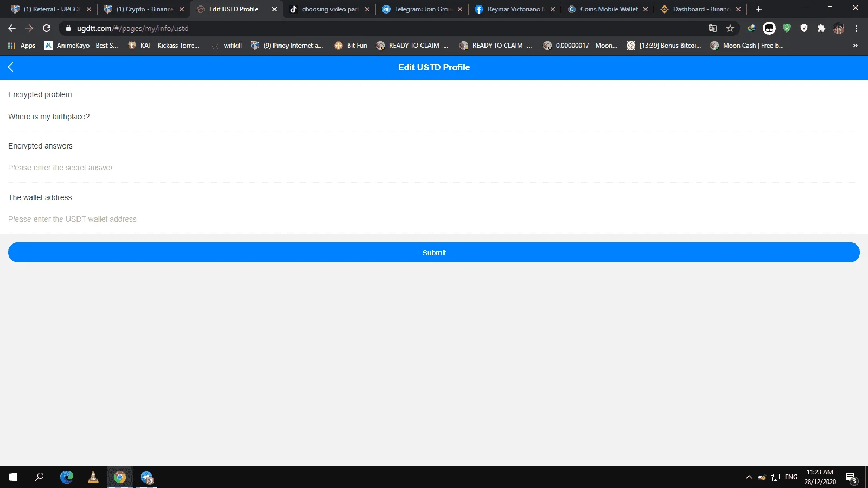Switch to Chrome on the taskbar
Image resolution: width=868 pixels, height=488 pixels.
pos(120,477)
